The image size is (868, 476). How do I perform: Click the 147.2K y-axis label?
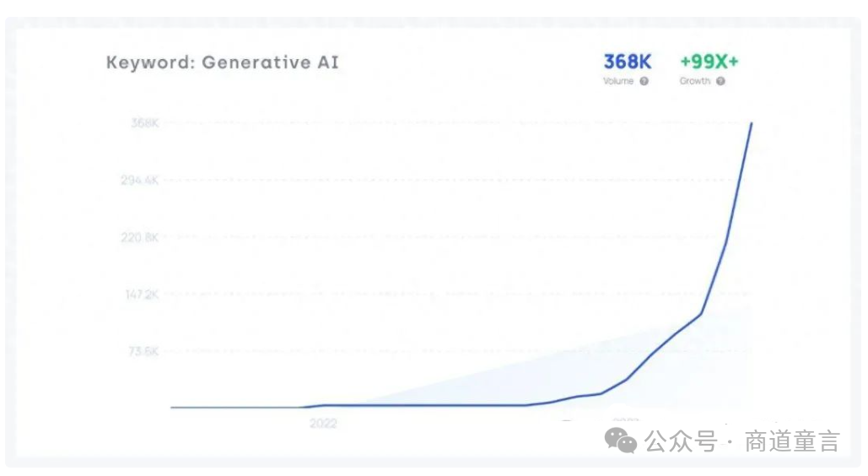pos(140,295)
